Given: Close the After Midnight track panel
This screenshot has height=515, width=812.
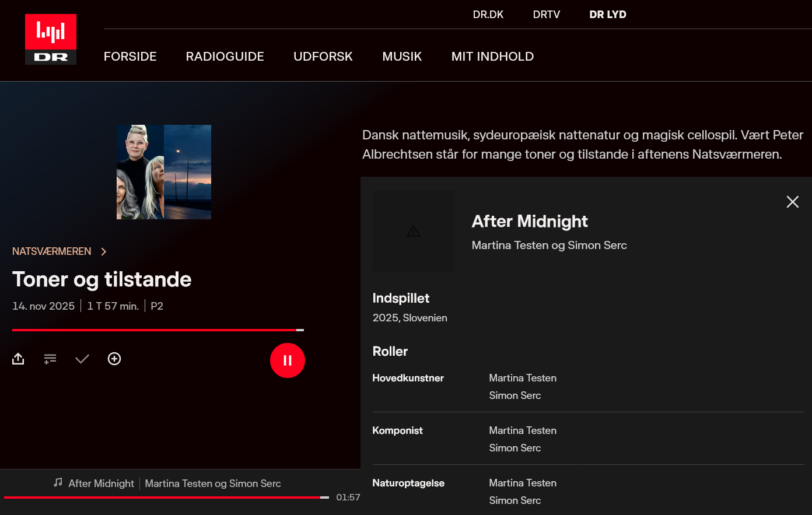Looking at the screenshot, I should pyautogui.click(x=792, y=202).
